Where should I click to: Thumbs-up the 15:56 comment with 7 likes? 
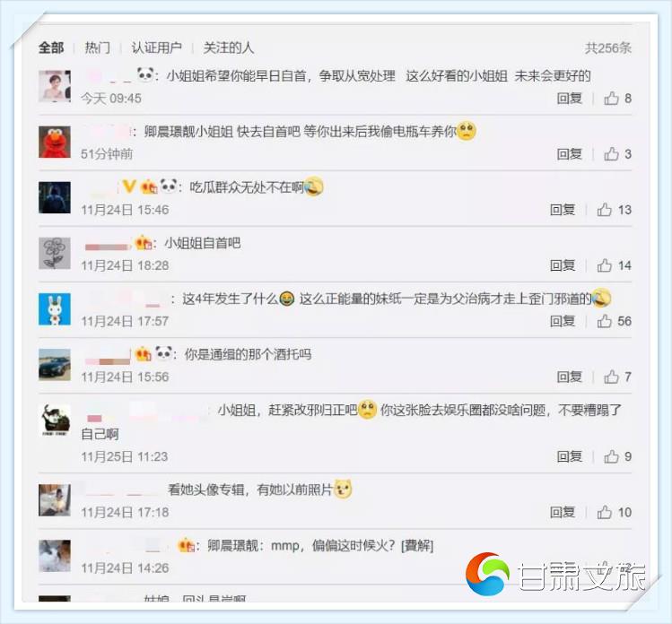[611, 377]
